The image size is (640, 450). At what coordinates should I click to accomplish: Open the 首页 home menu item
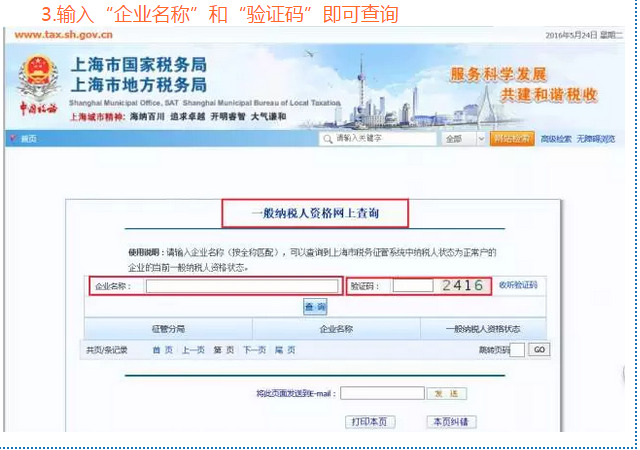[x=28, y=139]
